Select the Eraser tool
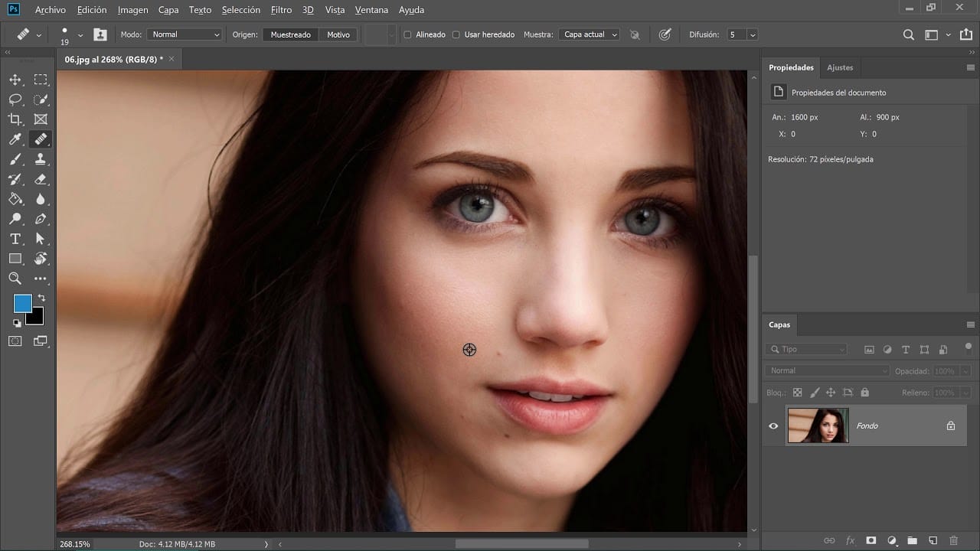980x551 pixels. [x=41, y=179]
